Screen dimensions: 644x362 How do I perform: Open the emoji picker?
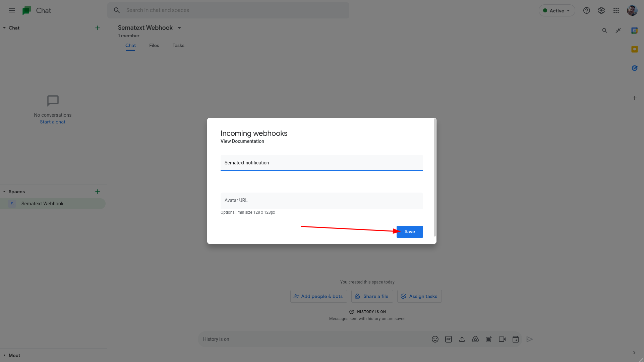(435, 339)
